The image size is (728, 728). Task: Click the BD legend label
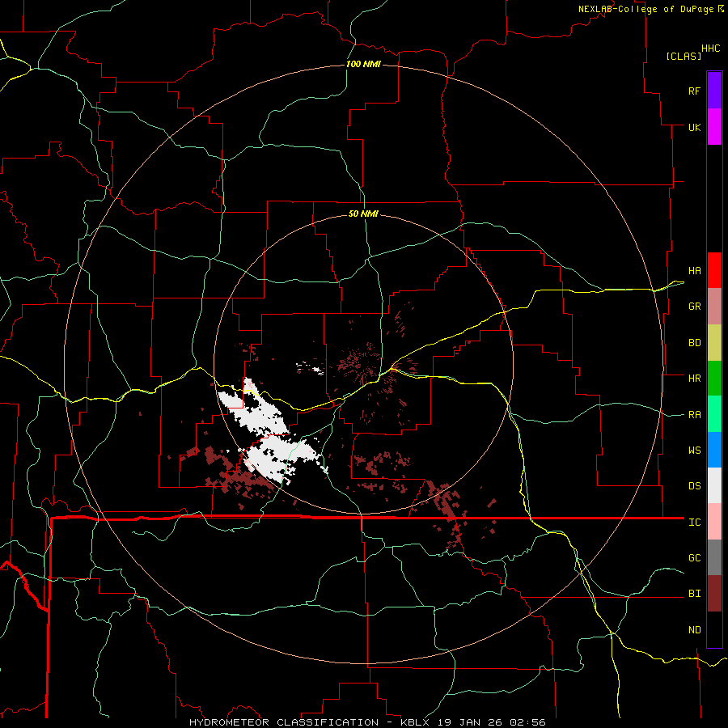click(x=694, y=343)
